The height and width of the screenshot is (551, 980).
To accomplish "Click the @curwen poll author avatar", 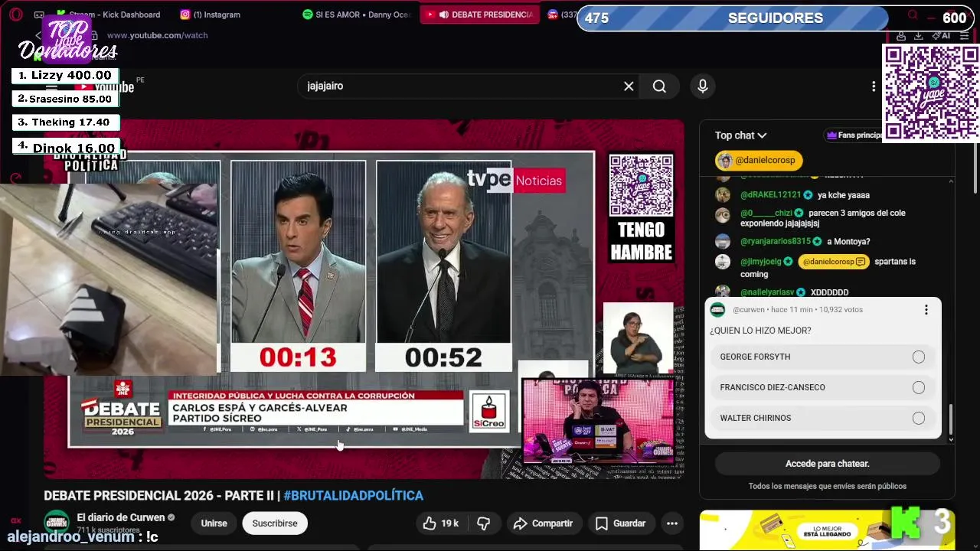I will tap(717, 310).
